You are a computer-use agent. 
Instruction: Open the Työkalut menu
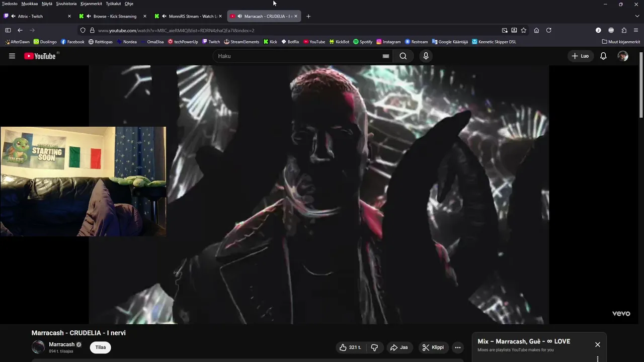coord(113,4)
